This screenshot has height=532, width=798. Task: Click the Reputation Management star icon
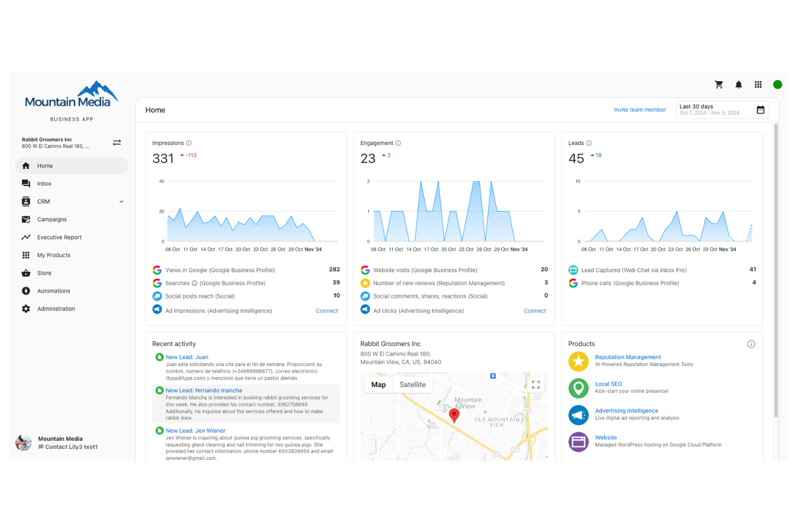579,361
